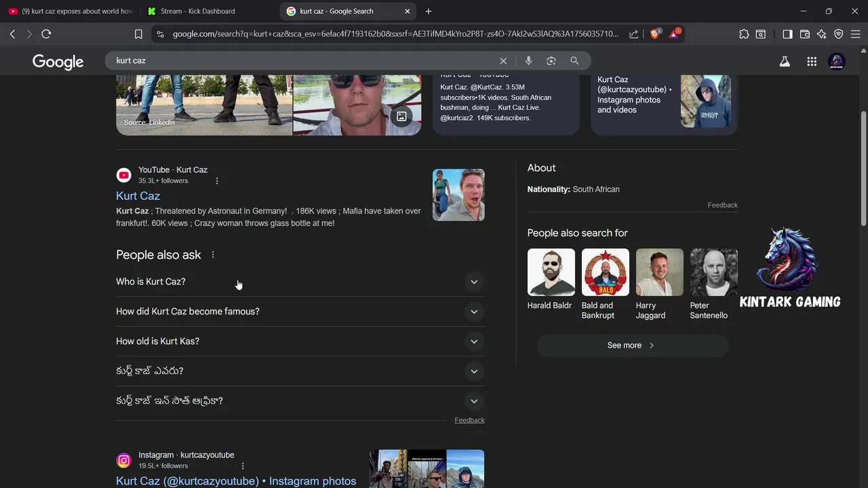Bookmark this page via toolbar bookmark icon
868x488 pixels.
coord(138,34)
